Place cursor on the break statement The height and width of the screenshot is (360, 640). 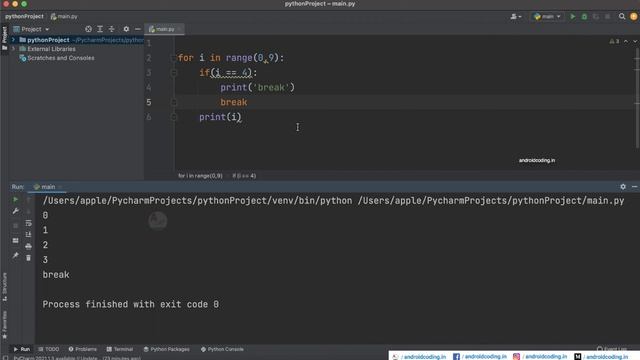tap(234, 102)
